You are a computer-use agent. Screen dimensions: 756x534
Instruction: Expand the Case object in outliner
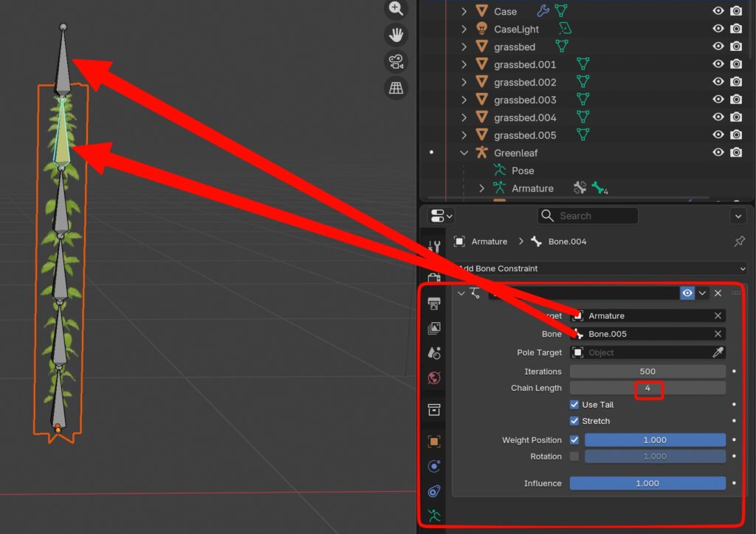tap(464, 11)
